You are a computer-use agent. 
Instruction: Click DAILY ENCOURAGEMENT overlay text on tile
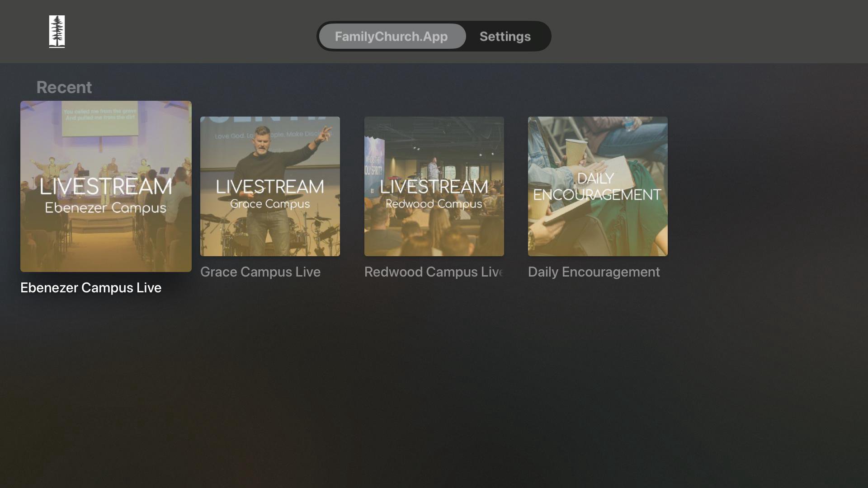[597, 186]
